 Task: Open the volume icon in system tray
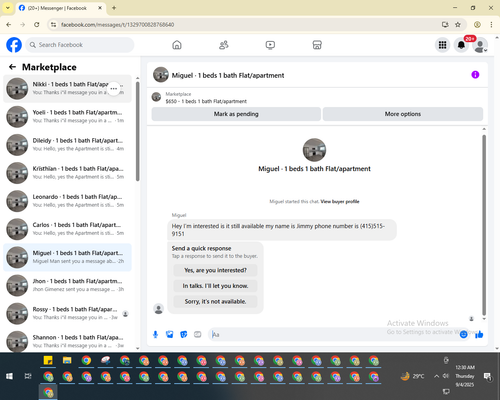[x=446, y=376]
